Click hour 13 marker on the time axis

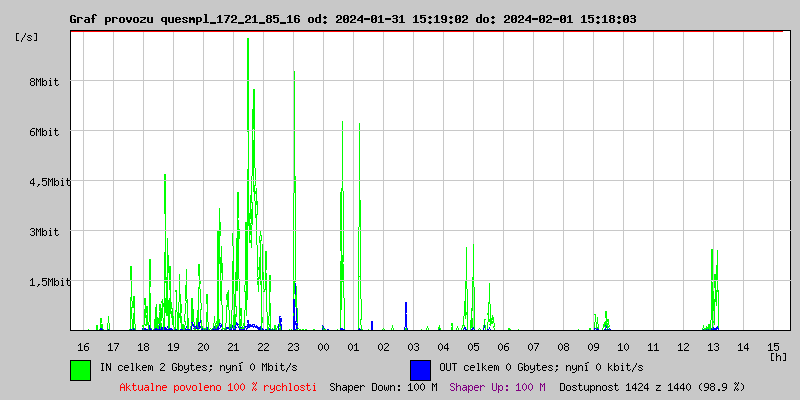pos(713,346)
